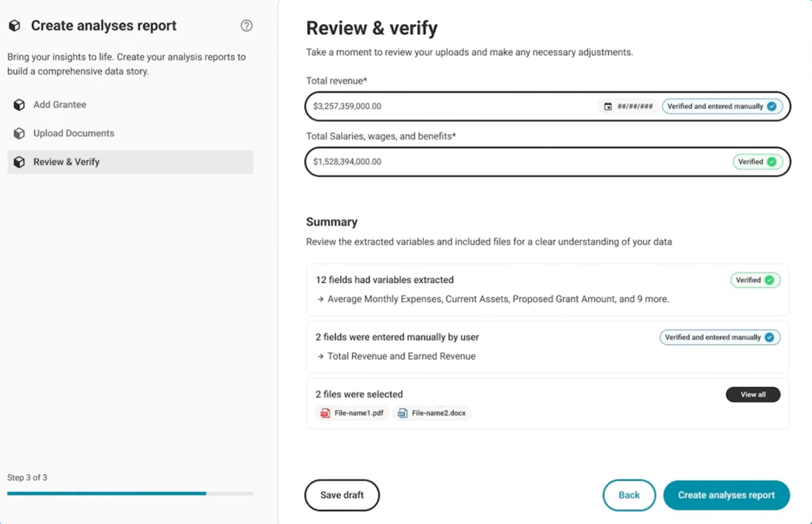The height and width of the screenshot is (524, 812).
Task: Click the Save draft button
Action: coord(342,495)
